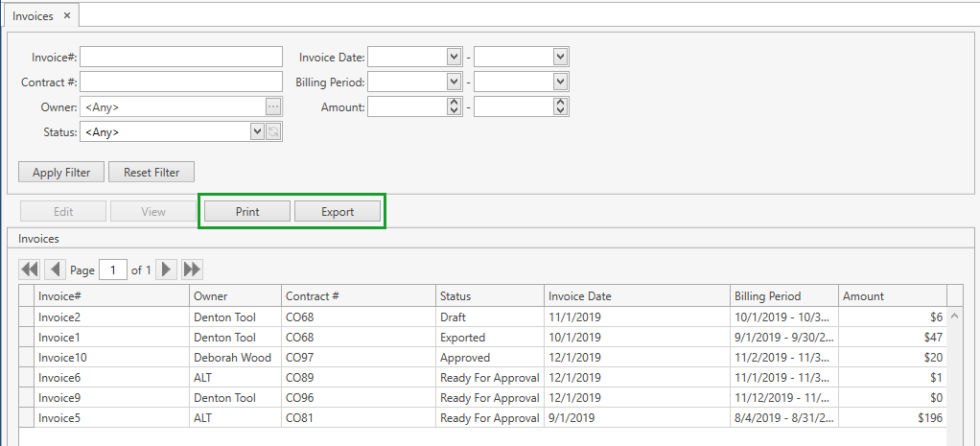This screenshot has width=980, height=446.
Task: Focus the Invoice# filter field
Action: [181, 57]
